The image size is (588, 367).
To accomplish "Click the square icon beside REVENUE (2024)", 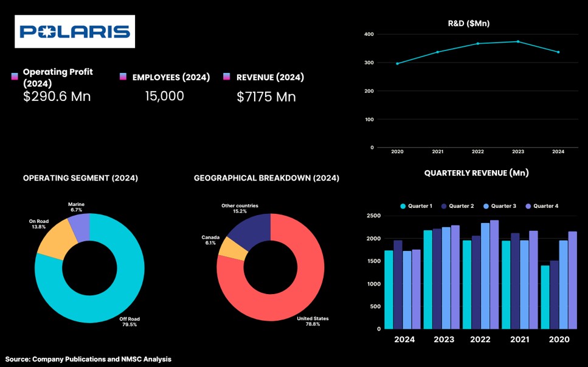I will (x=227, y=77).
